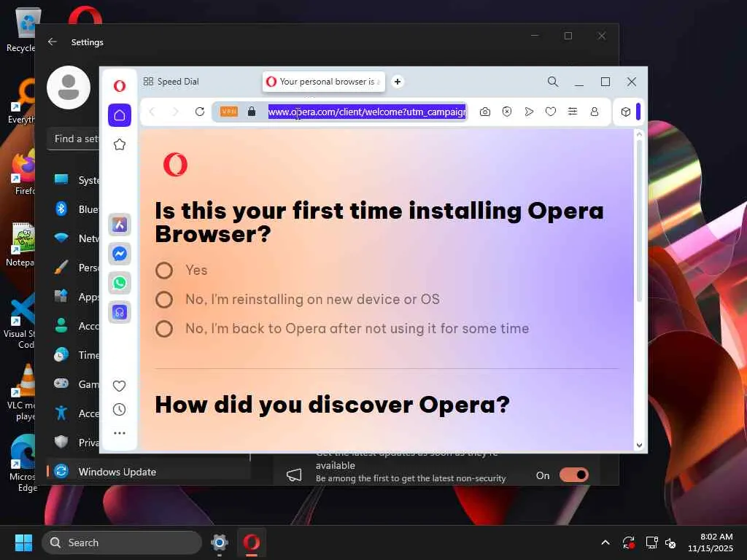Open System category in Settings window
Image resolution: width=747 pixels, height=560 pixels.
76,180
